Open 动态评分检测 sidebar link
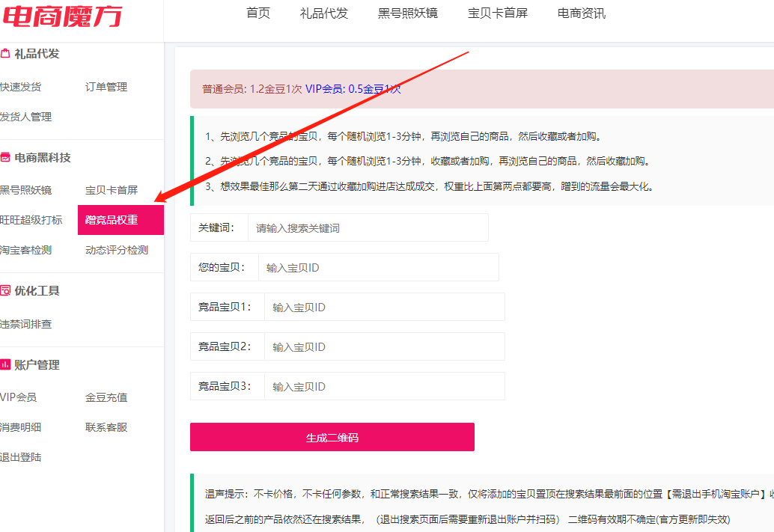774x532 pixels. pyautogui.click(x=117, y=250)
